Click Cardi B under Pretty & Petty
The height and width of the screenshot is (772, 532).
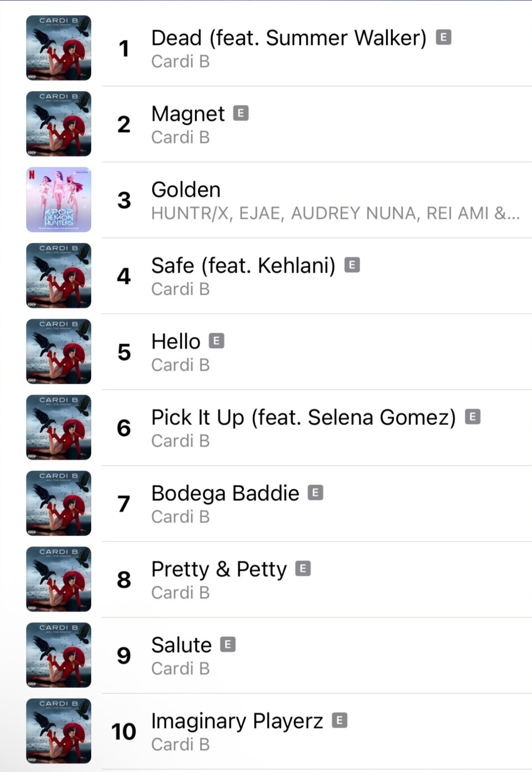tap(180, 593)
